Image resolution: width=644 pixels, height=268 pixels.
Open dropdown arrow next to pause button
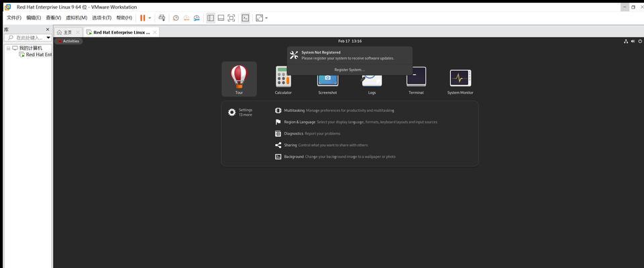150,18
